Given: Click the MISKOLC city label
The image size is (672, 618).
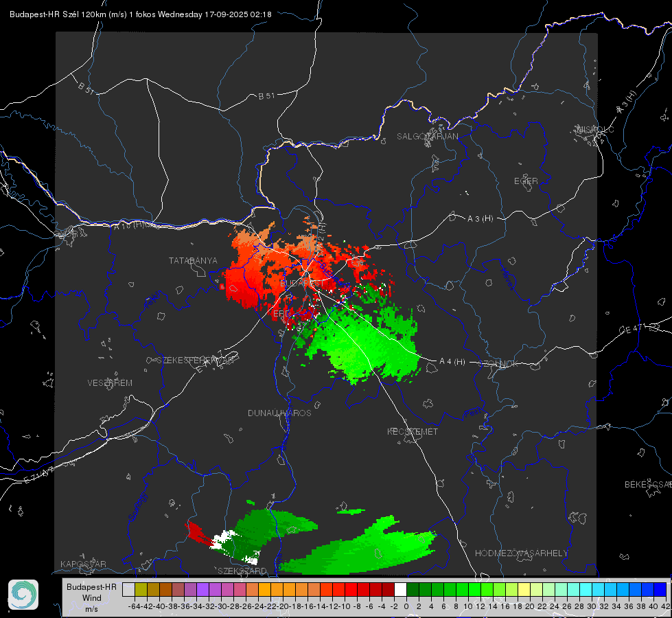Looking at the screenshot, I should point(595,129).
